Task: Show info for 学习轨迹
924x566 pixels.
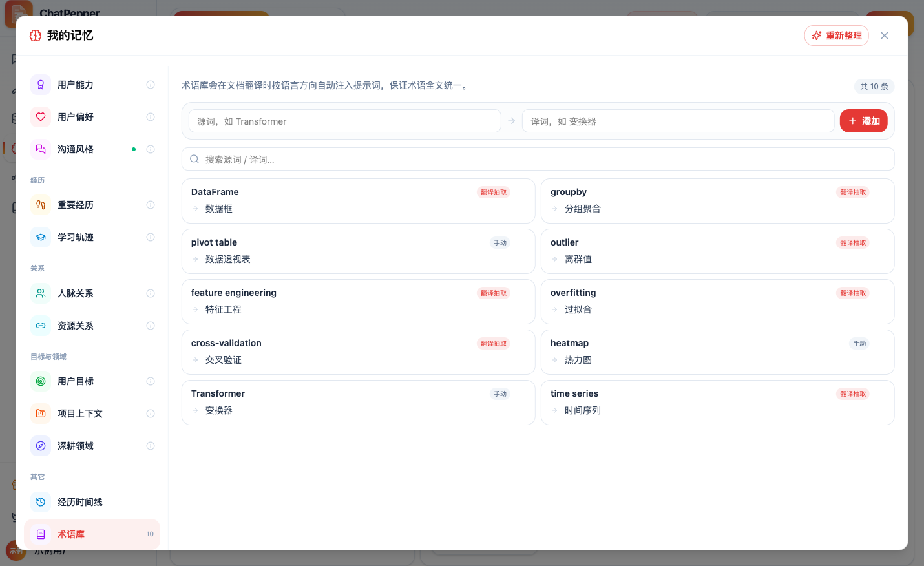Action: (x=151, y=237)
